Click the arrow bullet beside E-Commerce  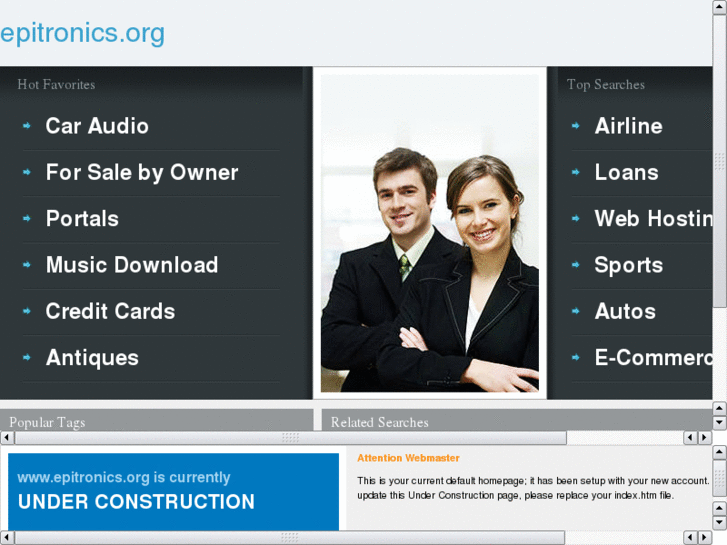575,357
